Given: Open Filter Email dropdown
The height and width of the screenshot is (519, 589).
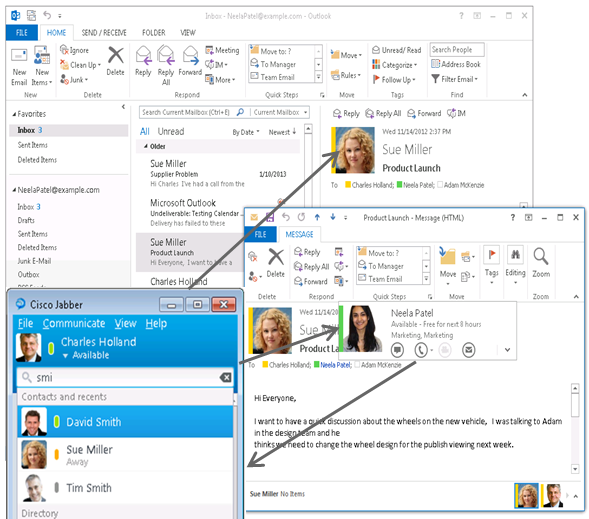Looking at the screenshot, I should pos(455,79).
